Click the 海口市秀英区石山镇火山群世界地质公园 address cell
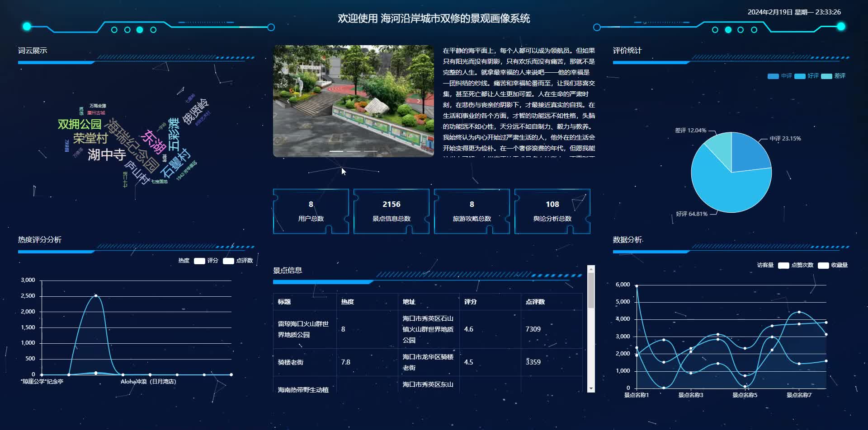Image resolution: width=868 pixels, height=430 pixels. [x=428, y=329]
